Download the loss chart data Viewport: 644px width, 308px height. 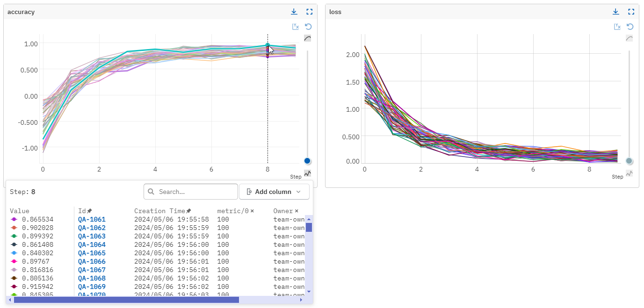tap(616, 11)
